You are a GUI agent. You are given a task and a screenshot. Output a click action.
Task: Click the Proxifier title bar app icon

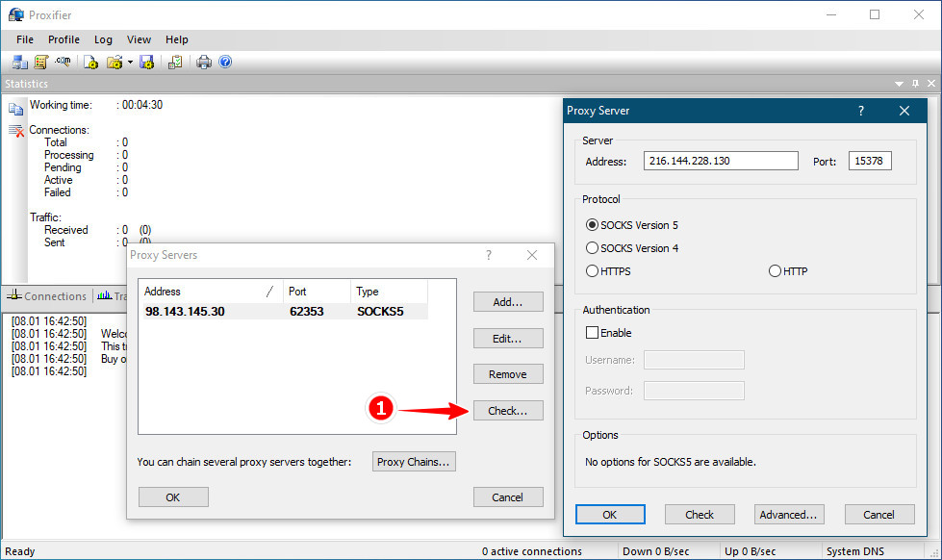tap(16, 14)
